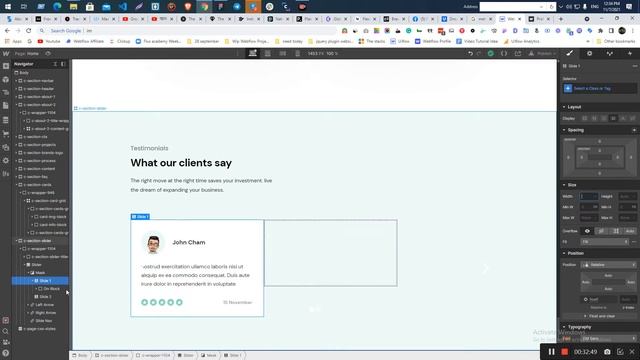Open the Ecommerce cart panel icon
Viewport: 640px width, 360px height.
(x=6, y=133)
